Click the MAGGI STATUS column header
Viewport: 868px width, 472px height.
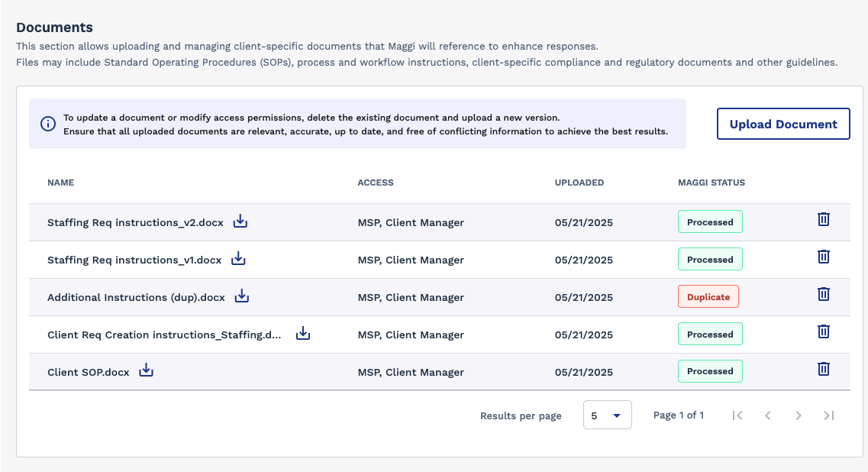click(712, 183)
